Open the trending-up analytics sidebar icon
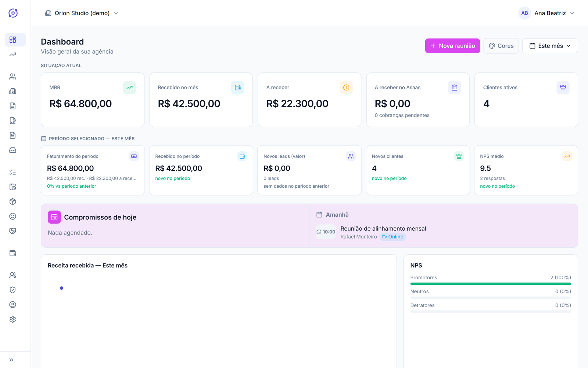This screenshot has height=368, width=588. click(x=13, y=54)
